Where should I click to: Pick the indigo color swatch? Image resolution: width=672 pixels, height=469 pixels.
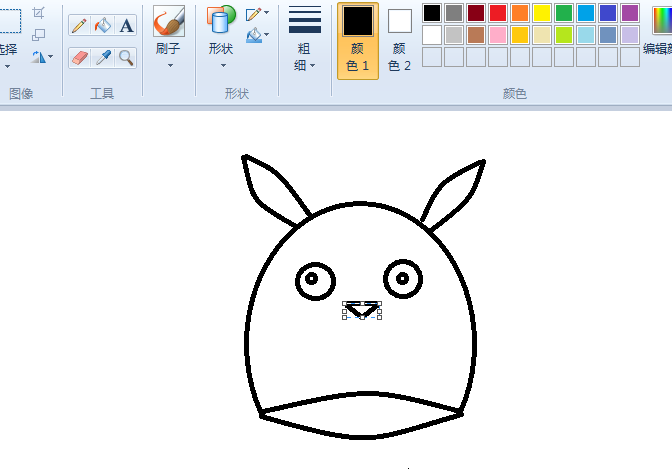608,13
